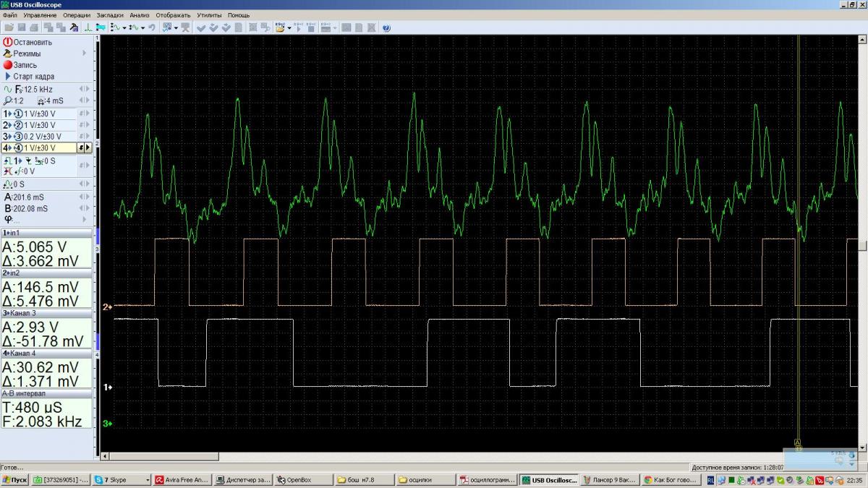Click the horizontal scrollbar below the waveform
This screenshot has height=488, width=868.
pos(434,456)
